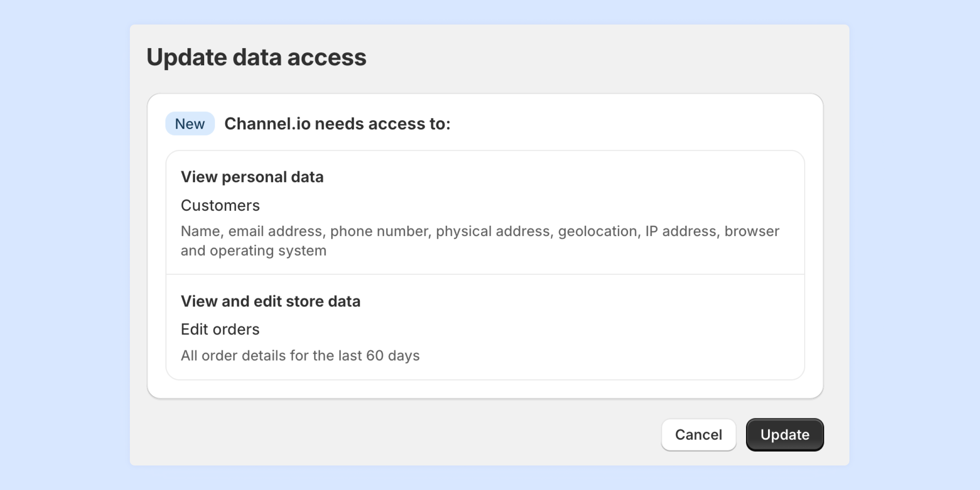The image size is (980, 490).
Task: Click the IP address text
Action: pos(681,231)
